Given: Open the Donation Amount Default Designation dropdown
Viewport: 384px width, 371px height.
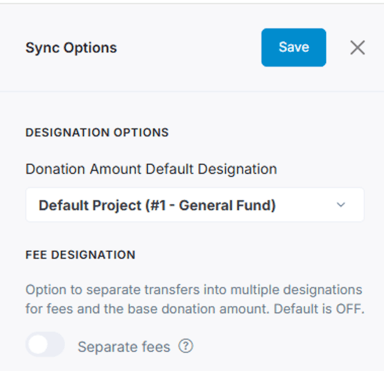Looking at the screenshot, I should click(195, 205).
